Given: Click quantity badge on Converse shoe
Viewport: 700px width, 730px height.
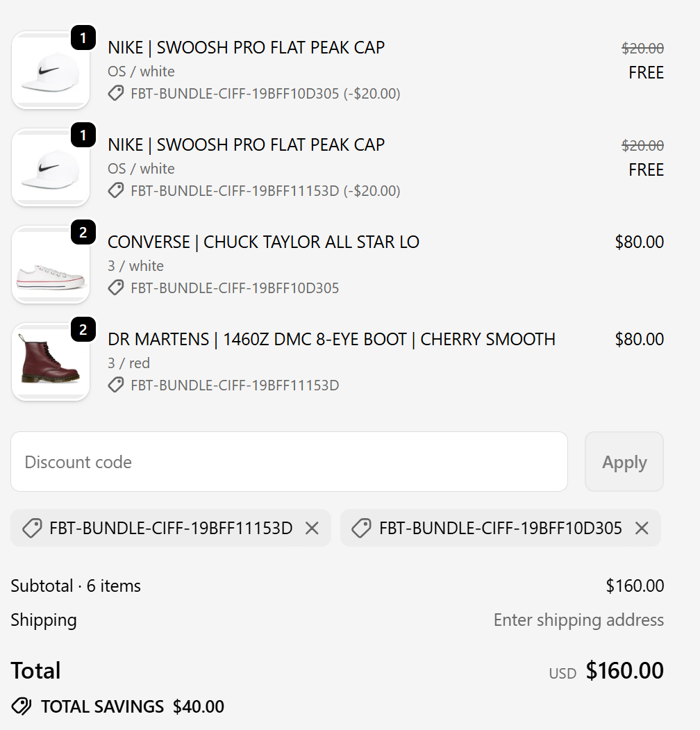Looking at the screenshot, I should [x=83, y=233].
